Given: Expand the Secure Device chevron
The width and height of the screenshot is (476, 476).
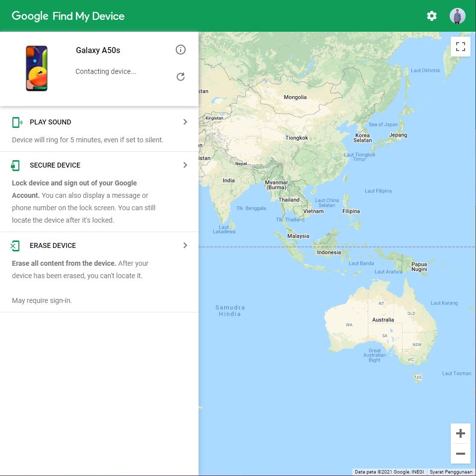Looking at the screenshot, I should tap(185, 165).
